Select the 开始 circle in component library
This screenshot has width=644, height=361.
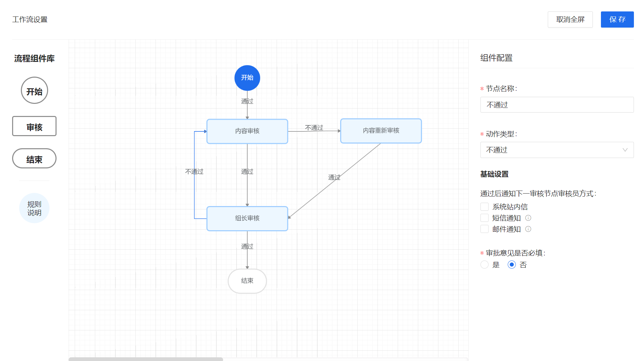tap(34, 90)
